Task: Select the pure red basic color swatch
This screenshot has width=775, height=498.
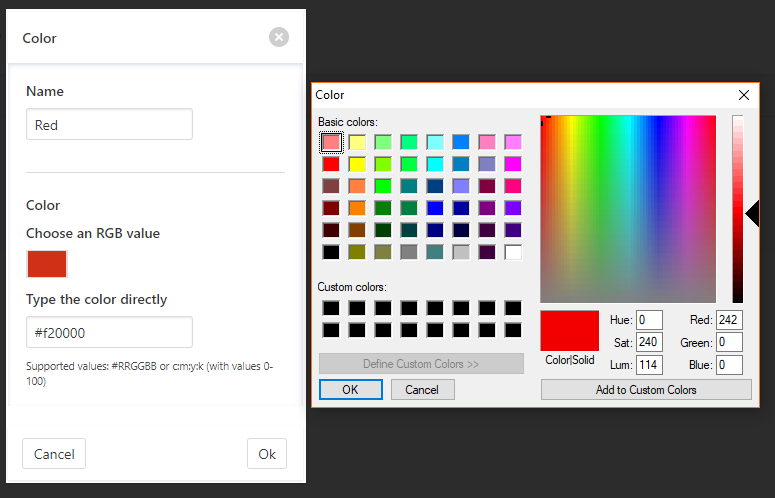Action: [x=331, y=164]
